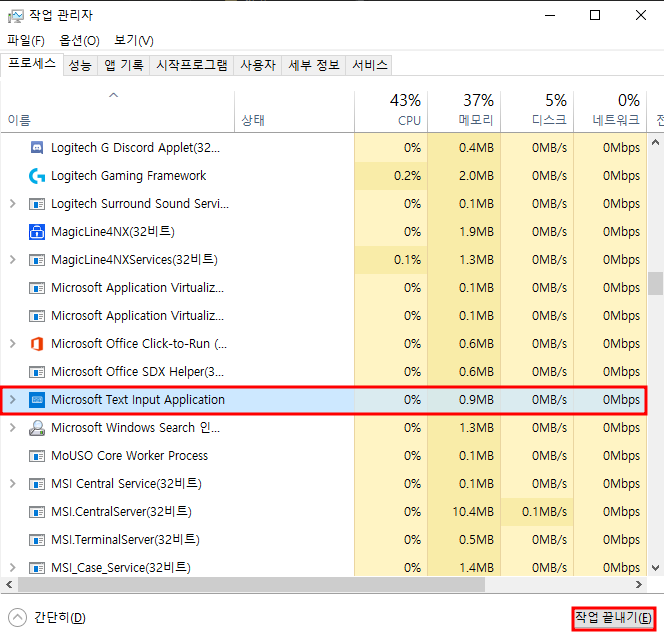Switch to the 앱 기록 tab

124,65
